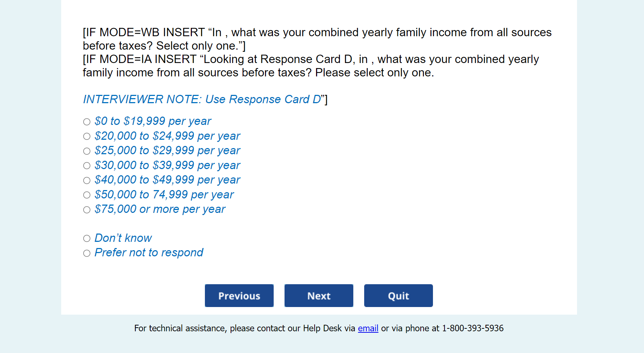Click the Help Desk phone number 1-800-393-5936
644x353 pixels.
472,328
